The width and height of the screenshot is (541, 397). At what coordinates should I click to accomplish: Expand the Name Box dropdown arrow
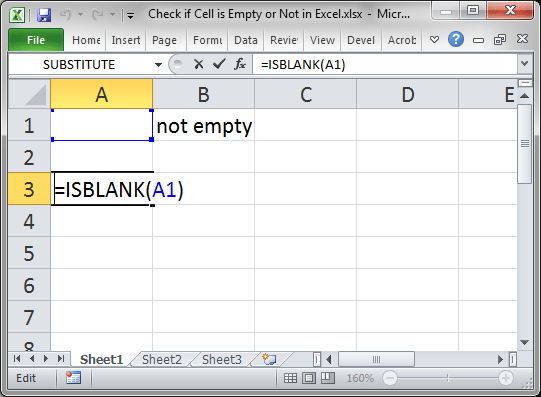pos(158,64)
